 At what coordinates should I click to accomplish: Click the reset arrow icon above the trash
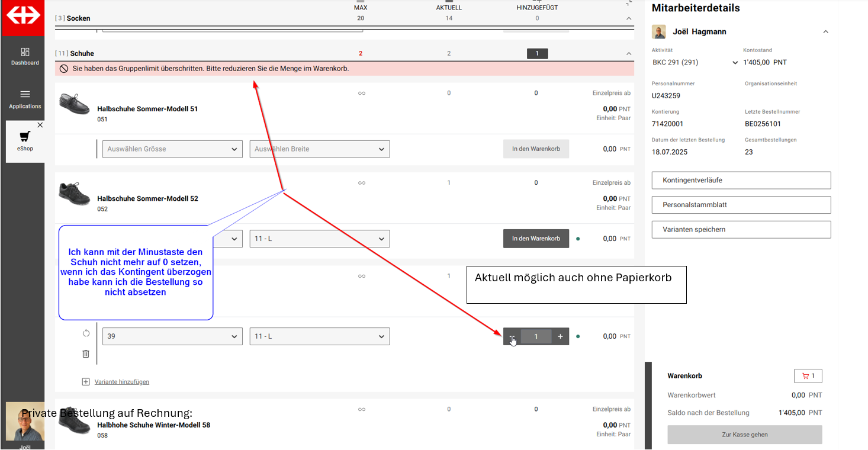(x=86, y=333)
